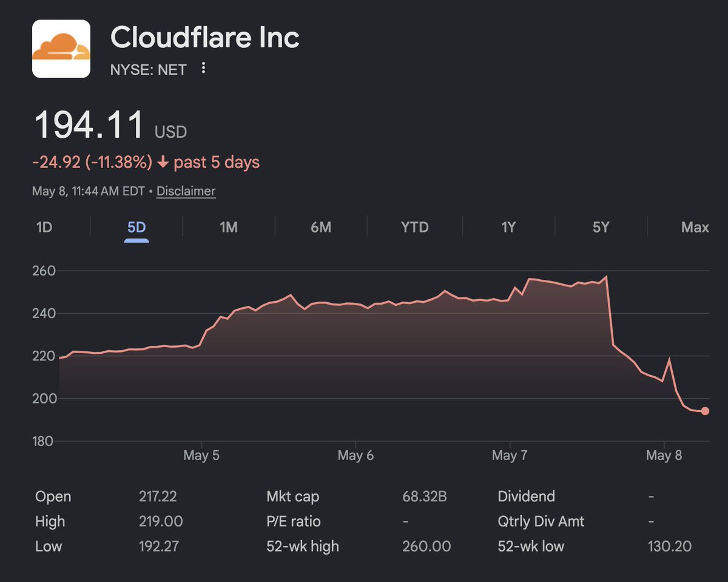Click the May 6 axis label

click(x=356, y=455)
